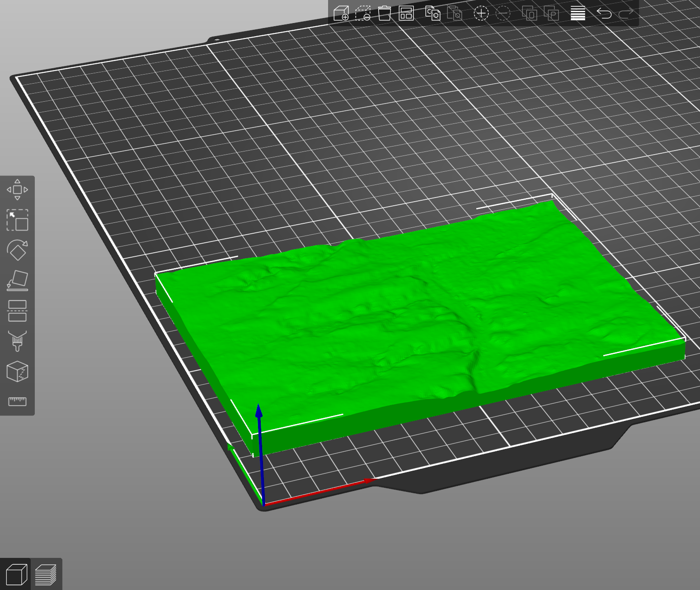Open the Seam painting cube tool
Screen dimensions: 700x590
tap(17, 372)
